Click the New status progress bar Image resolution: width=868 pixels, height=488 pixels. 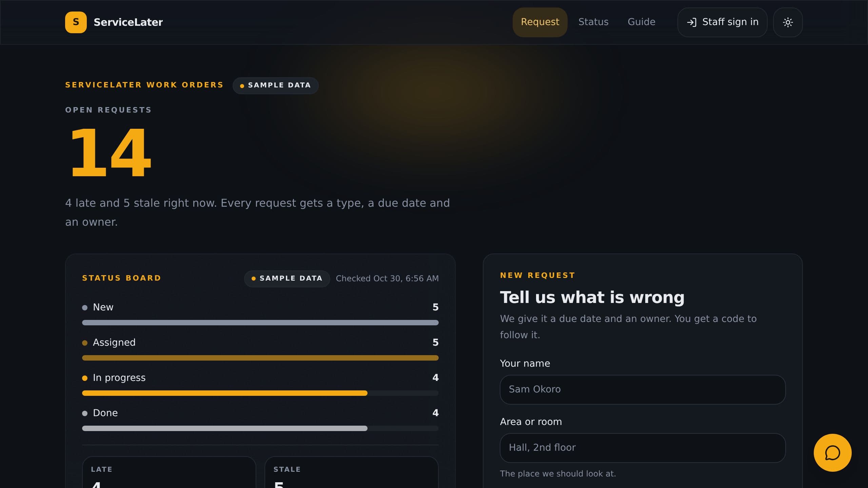click(x=260, y=323)
